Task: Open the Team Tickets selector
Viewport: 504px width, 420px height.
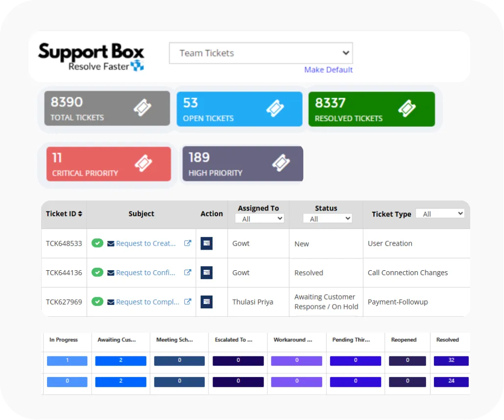Action: click(260, 53)
